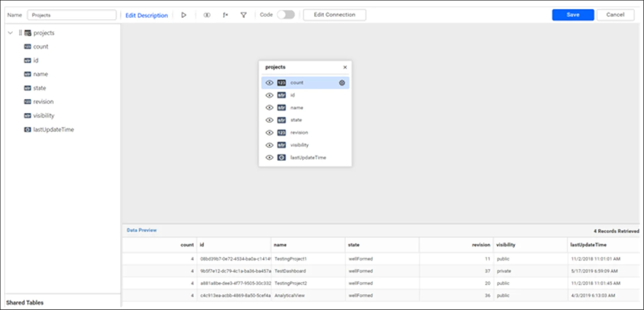644x310 pixels.
Task: Click the Save button
Action: (x=573, y=15)
